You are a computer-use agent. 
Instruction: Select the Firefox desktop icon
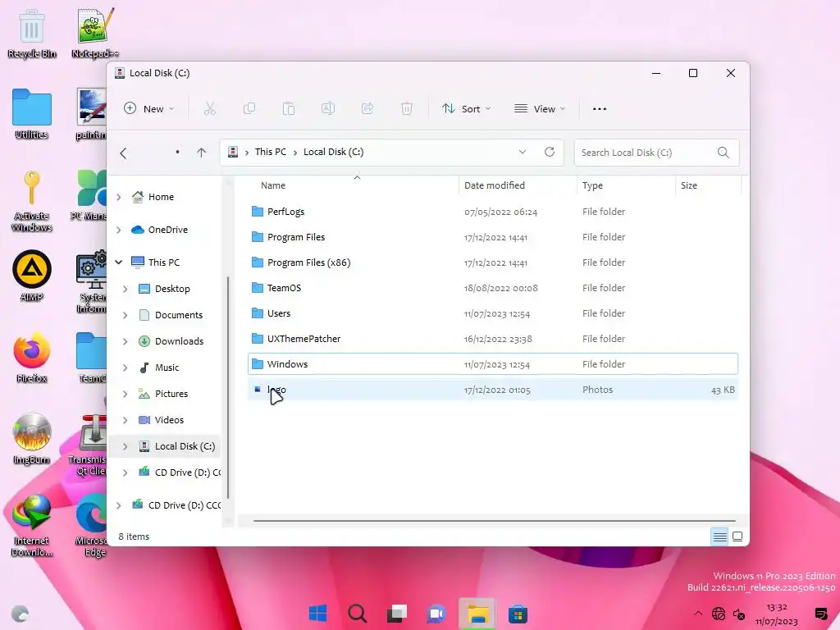[32, 358]
